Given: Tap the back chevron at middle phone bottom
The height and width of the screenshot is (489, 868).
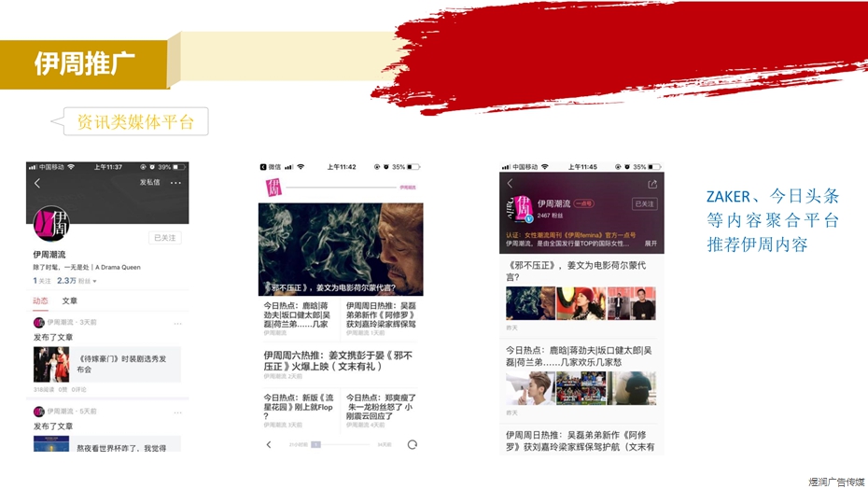Looking at the screenshot, I should 269,445.
